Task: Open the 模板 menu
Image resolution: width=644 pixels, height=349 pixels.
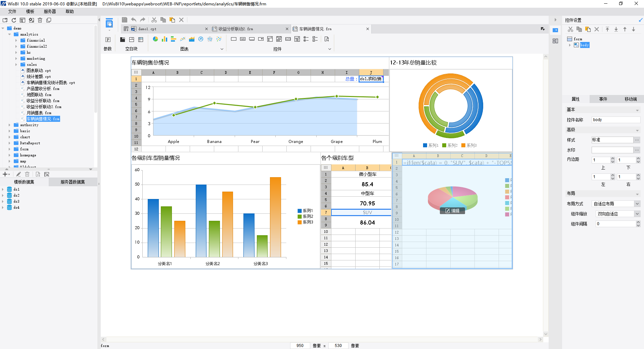Action: pyautogui.click(x=30, y=11)
